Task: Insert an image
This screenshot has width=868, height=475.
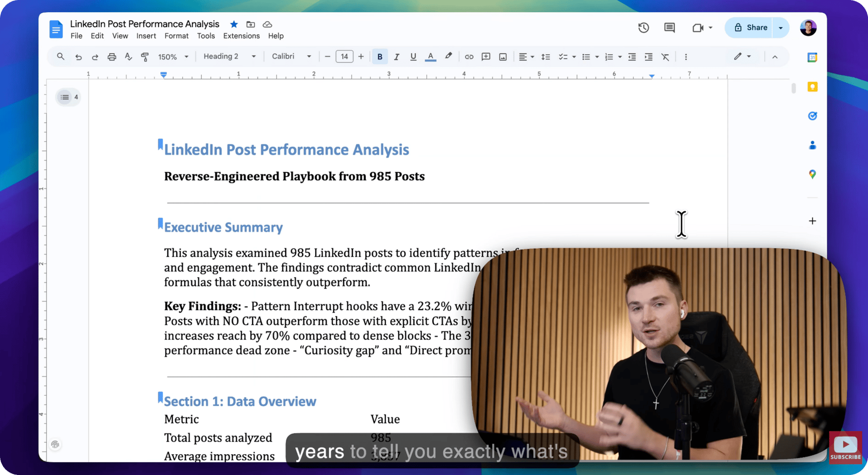Action: [503, 57]
